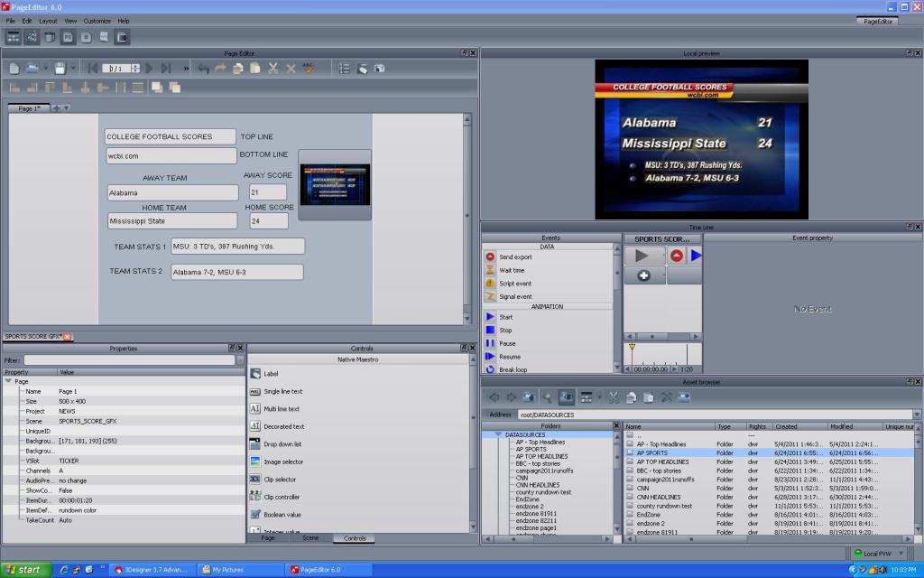
Task: Collapse the Page property tree node
Action: pyautogui.click(x=8, y=381)
